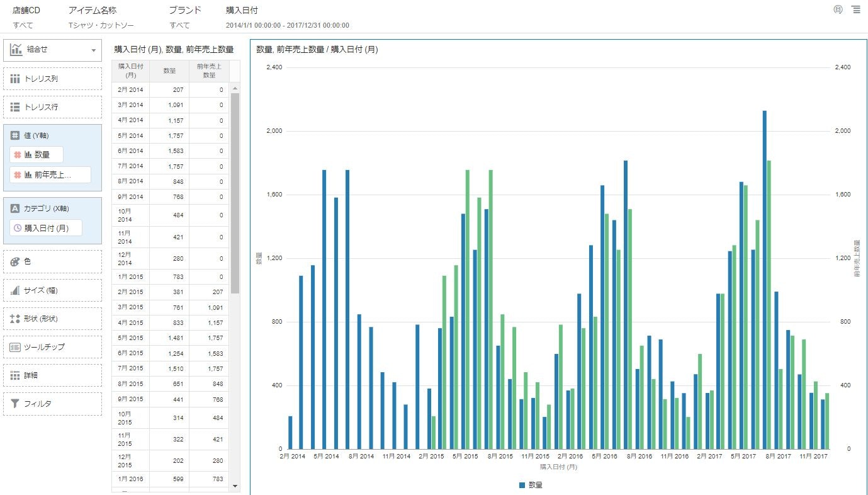
Task: Click previous-year value 421 in 11月 2015 row
Action: pos(217,440)
